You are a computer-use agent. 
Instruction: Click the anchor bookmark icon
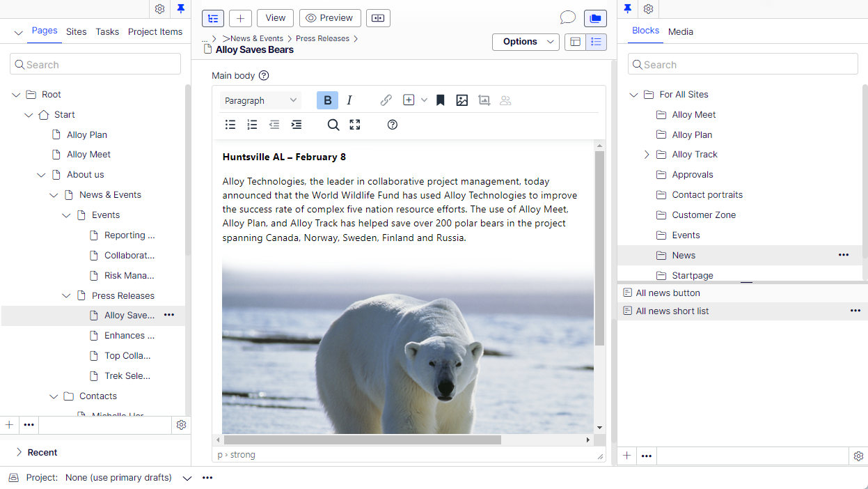[x=440, y=100]
